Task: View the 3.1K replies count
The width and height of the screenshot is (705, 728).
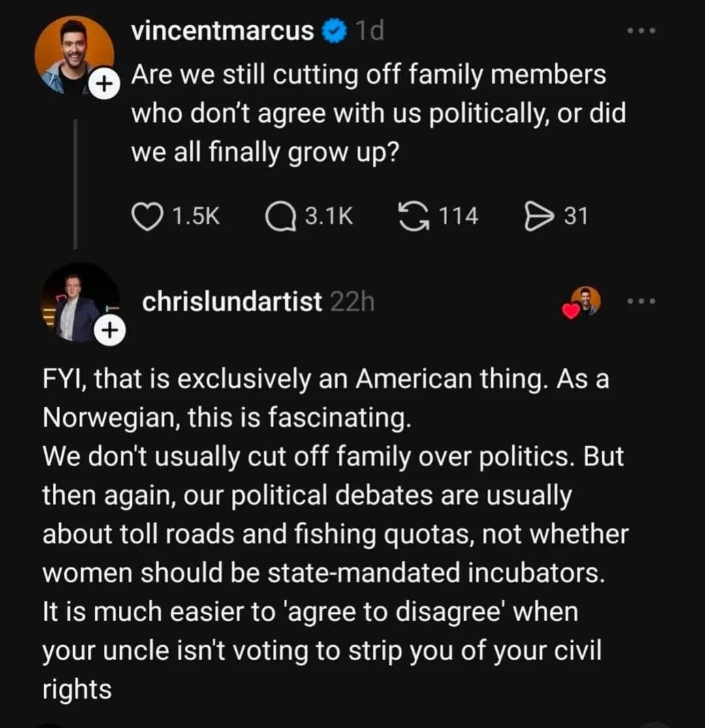Action: click(x=329, y=216)
